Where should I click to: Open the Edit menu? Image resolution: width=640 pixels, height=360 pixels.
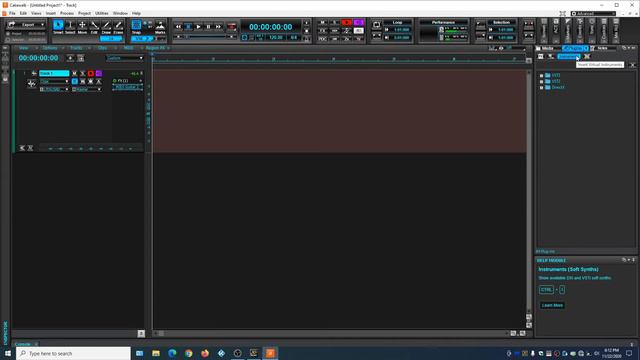(x=23, y=13)
